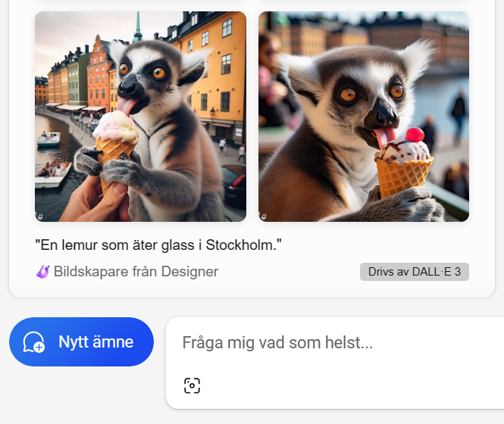Start a new topic with Nytt ämne

[81, 342]
